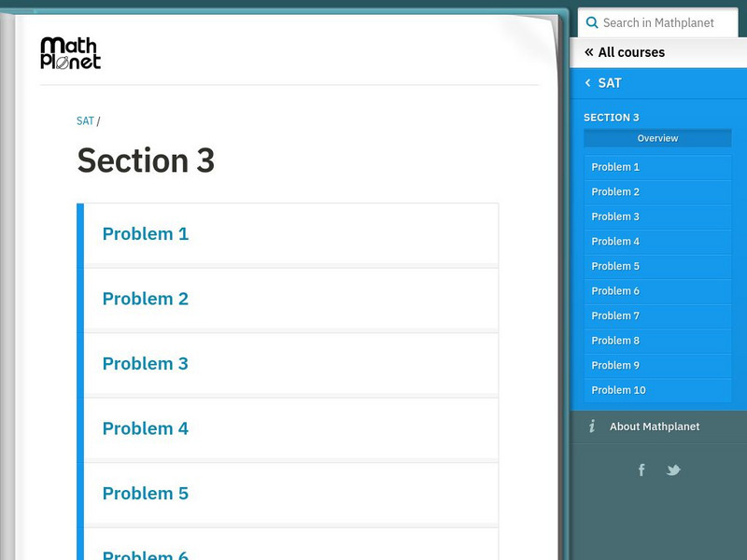The height and width of the screenshot is (560, 747).
Task: Open Problem 8 in the sidebar
Action: (x=657, y=341)
